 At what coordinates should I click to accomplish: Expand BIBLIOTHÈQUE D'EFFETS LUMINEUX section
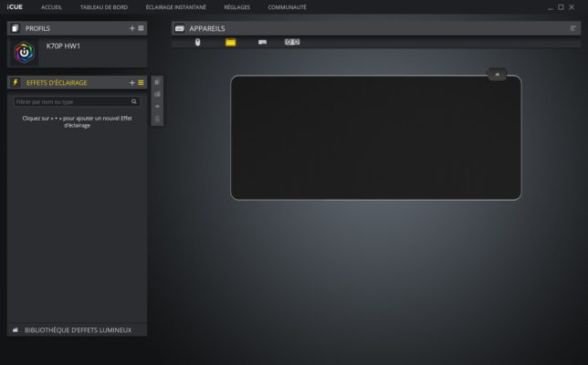coord(77,329)
